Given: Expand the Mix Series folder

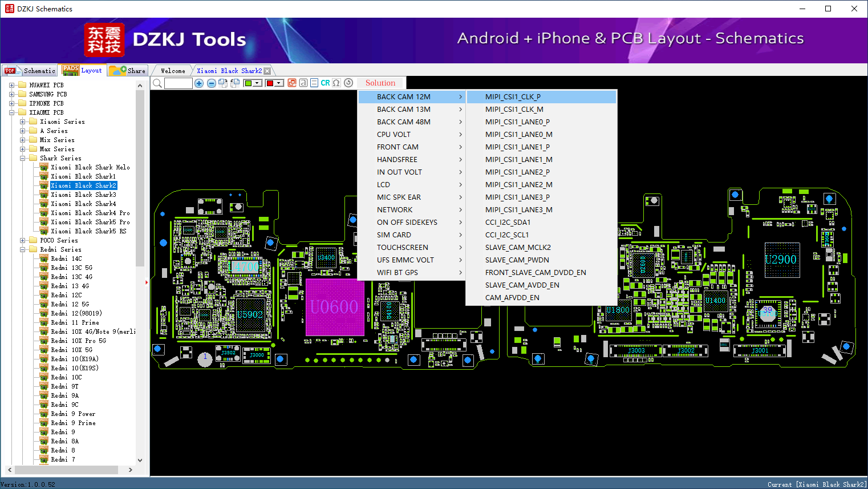Looking at the screenshot, I should tap(22, 140).
